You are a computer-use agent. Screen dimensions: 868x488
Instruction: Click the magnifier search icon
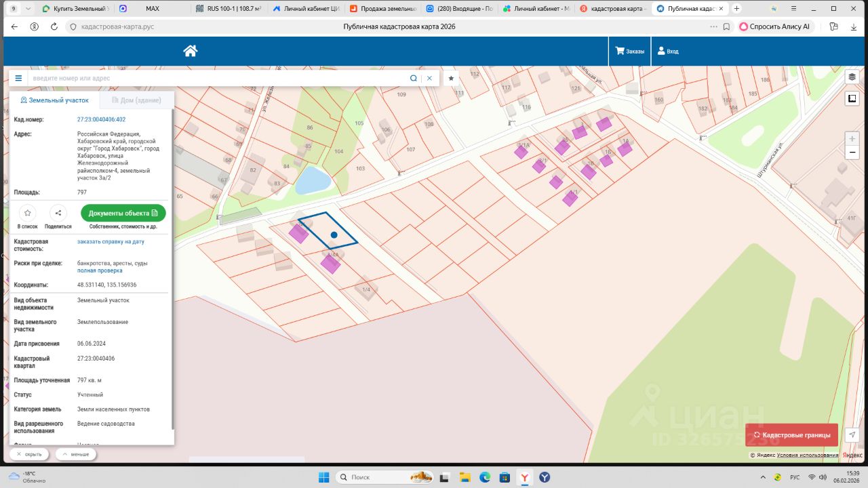coord(414,78)
